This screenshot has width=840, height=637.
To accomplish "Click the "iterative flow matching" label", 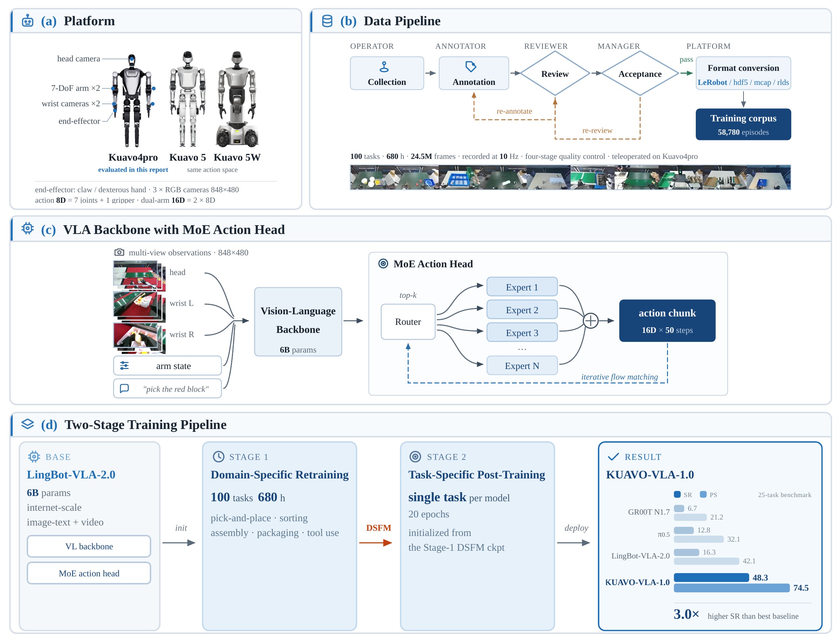I will click(619, 377).
